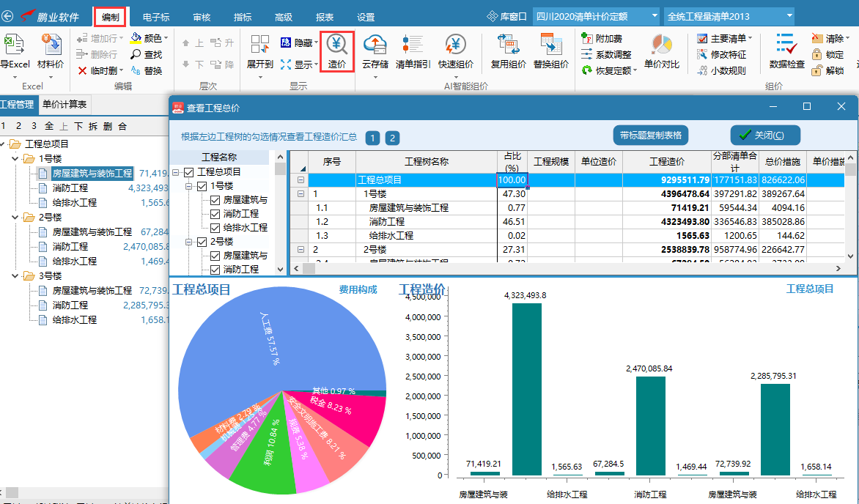
Task: Uncheck 给排水工程 checkbox under 1号楼
Action: [x=215, y=228]
